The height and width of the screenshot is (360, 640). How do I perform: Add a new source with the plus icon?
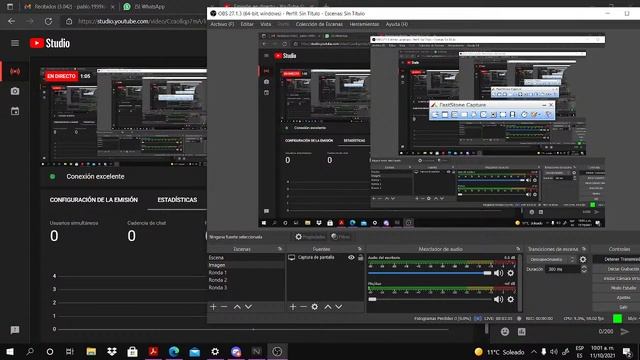293,307
